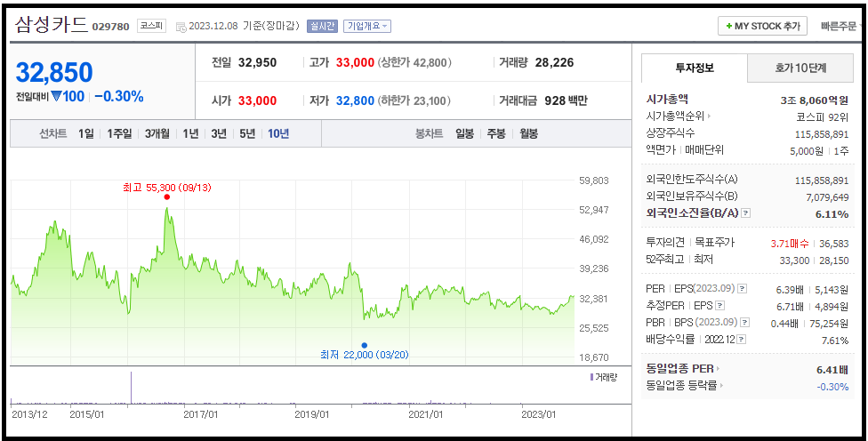Click the tall volume bar spike
868x441 pixels.
(132, 388)
